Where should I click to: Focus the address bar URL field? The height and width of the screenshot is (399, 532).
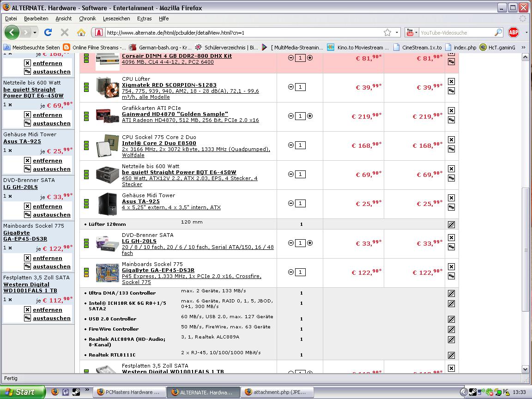(x=244, y=33)
